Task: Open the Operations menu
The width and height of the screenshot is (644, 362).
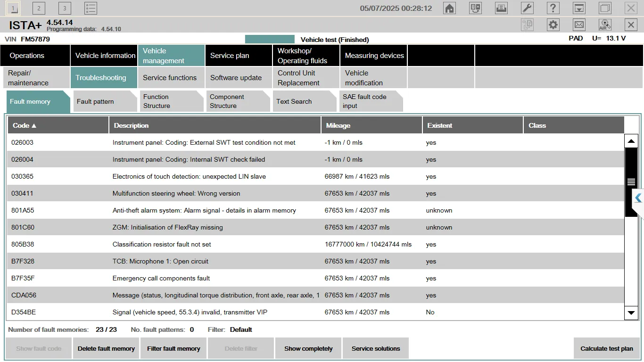Action: tap(35, 55)
